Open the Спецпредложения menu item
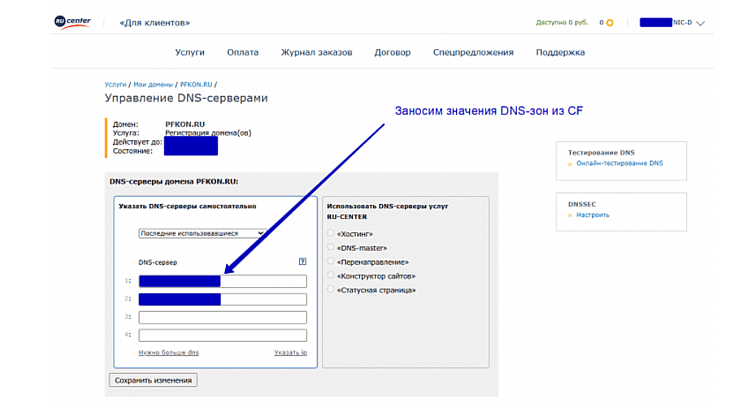751x408 pixels. click(473, 52)
